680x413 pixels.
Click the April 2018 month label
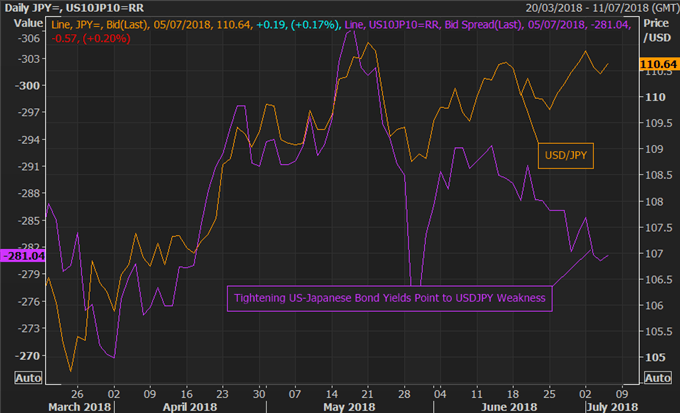click(x=190, y=407)
